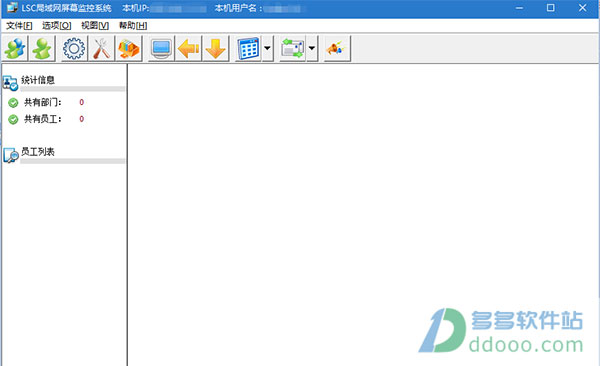The image size is (600, 366).
Task: Click the LSC app icon in title bar
Action: coord(12,7)
